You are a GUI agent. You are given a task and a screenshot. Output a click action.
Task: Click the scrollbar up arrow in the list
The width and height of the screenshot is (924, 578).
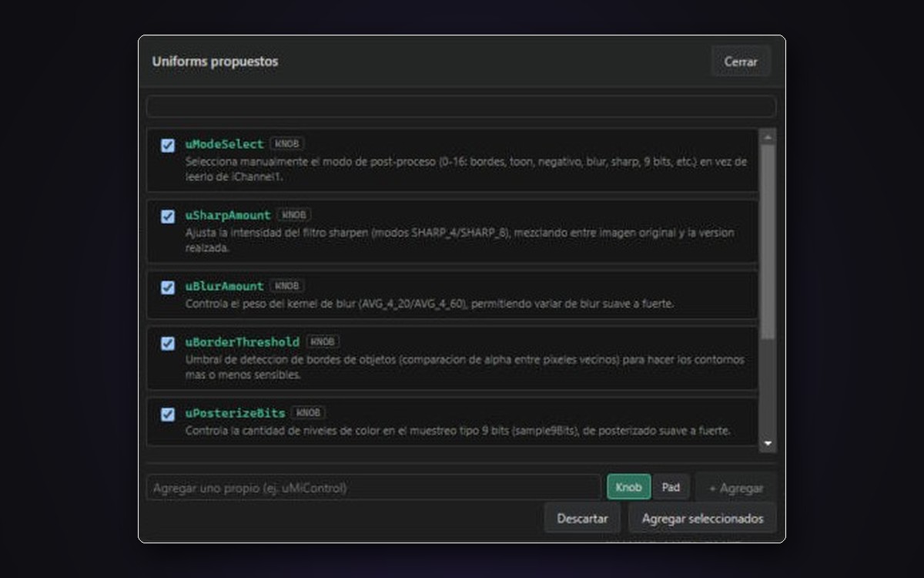click(x=768, y=136)
